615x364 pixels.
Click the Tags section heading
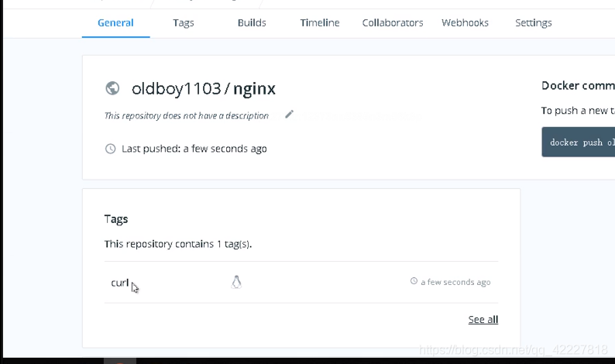click(116, 219)
